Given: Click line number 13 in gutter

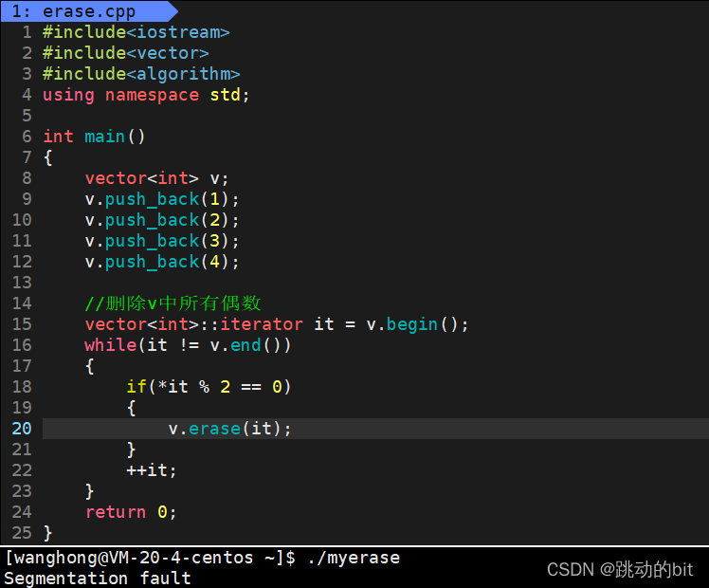Looking at the screenshot, I should tap(22, 283).
